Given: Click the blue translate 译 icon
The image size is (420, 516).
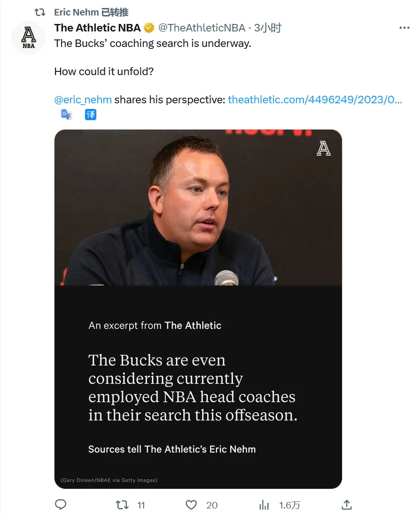Looking at the screenshot, I should pos(91,115).
